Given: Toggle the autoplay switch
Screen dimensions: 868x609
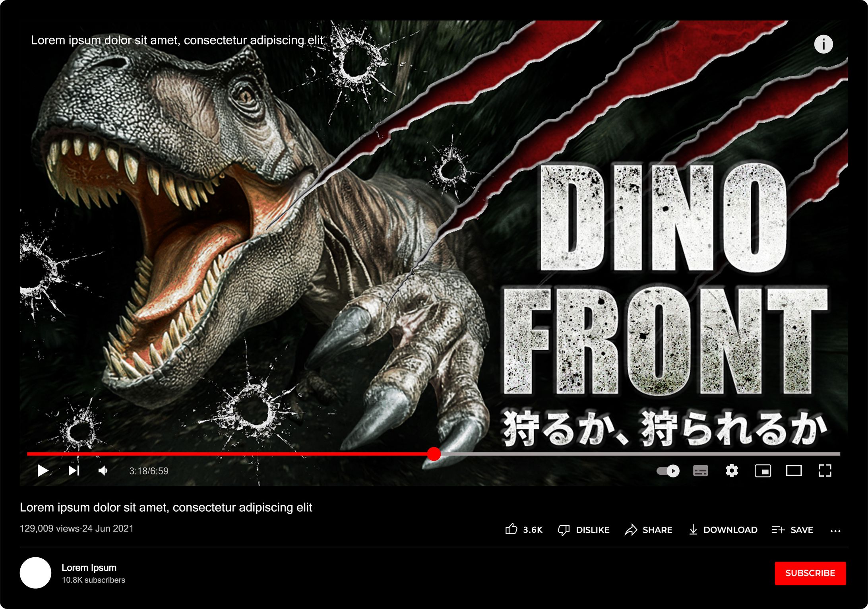Looking at the screenshot, I should pos(668,471).
